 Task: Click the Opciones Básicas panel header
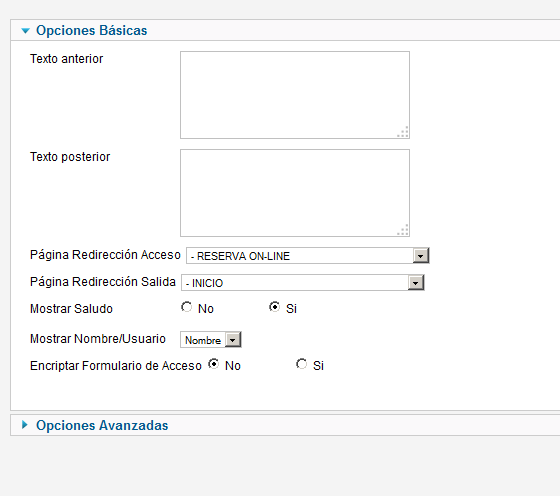(286, 30)
